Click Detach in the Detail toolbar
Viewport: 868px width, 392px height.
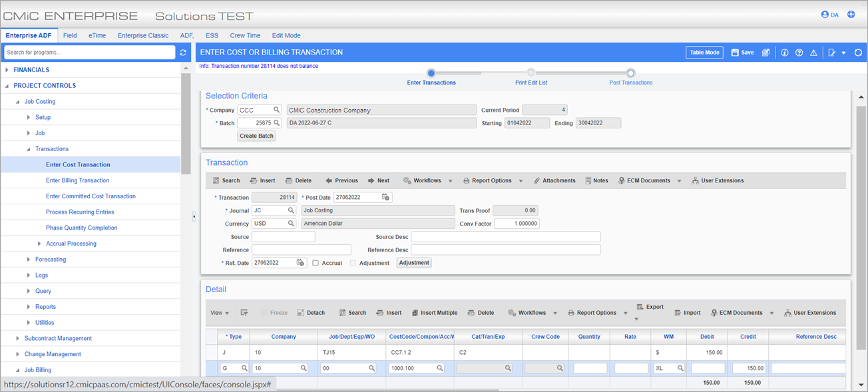(311, 313)
